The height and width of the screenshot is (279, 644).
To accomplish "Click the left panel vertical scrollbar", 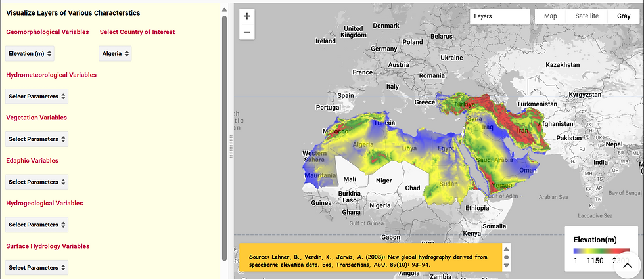I will [224, 137].
